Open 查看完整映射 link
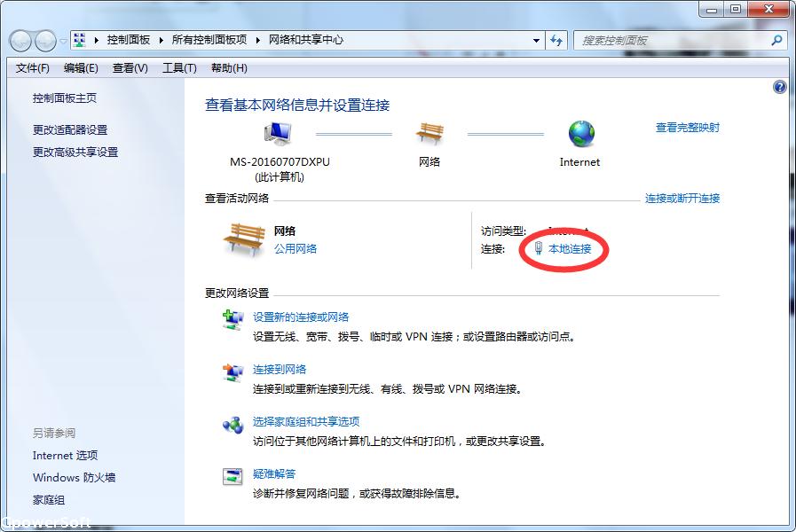 [687, 128]
